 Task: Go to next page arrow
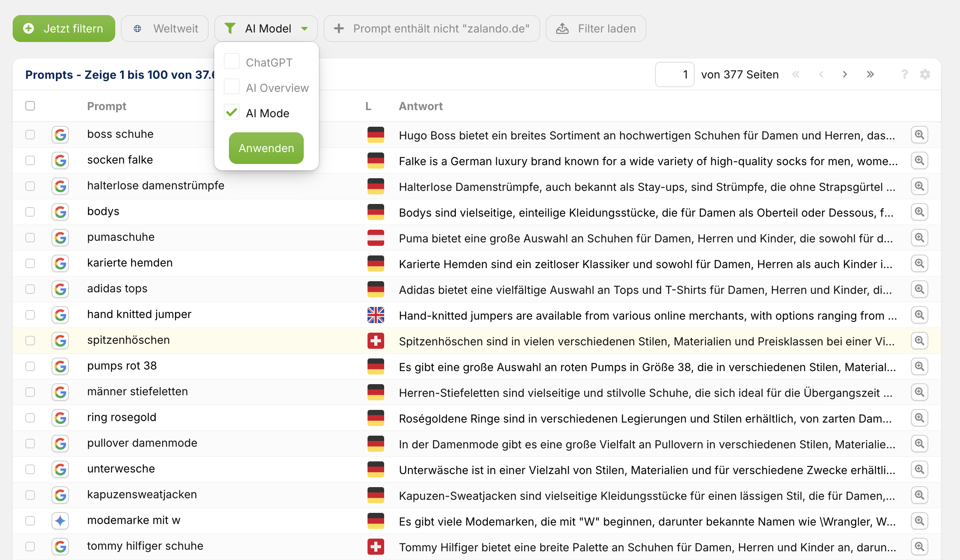pos(845,74)
